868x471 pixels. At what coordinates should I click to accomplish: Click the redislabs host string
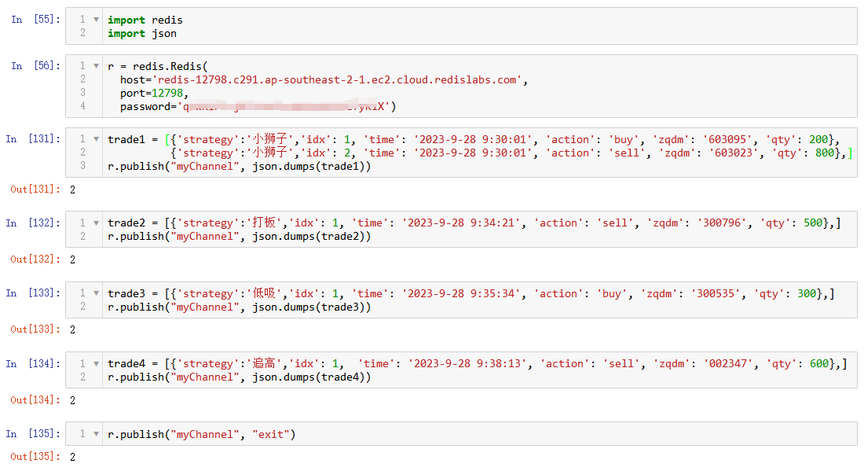[337, 79]
